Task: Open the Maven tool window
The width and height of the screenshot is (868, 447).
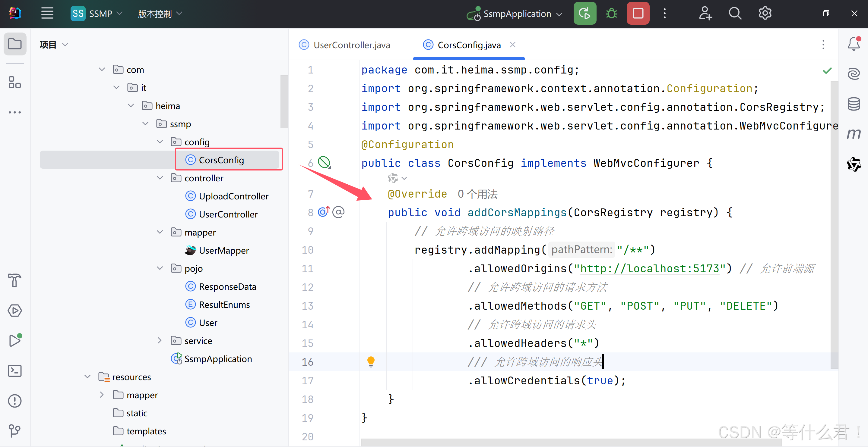Action: pyautogui.click(x=854, y=134)
